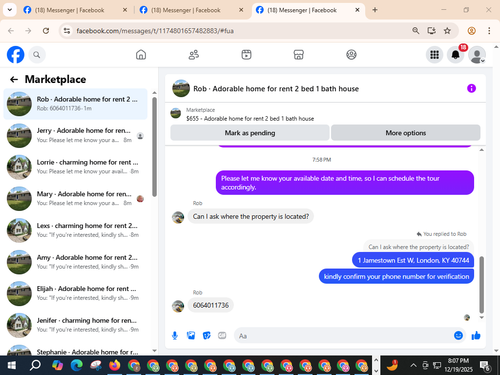
Task: Open Elijah's Adorable home conversation
Action: pyautogui.click(x=75, y=293)
